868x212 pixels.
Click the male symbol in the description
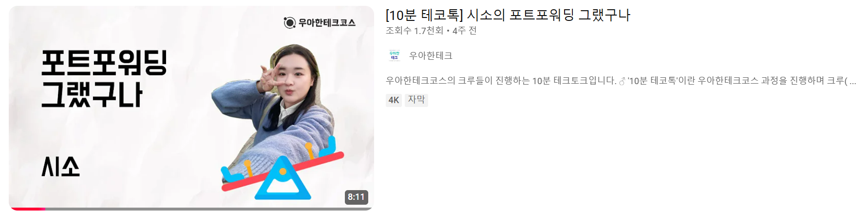click(622, 81)
